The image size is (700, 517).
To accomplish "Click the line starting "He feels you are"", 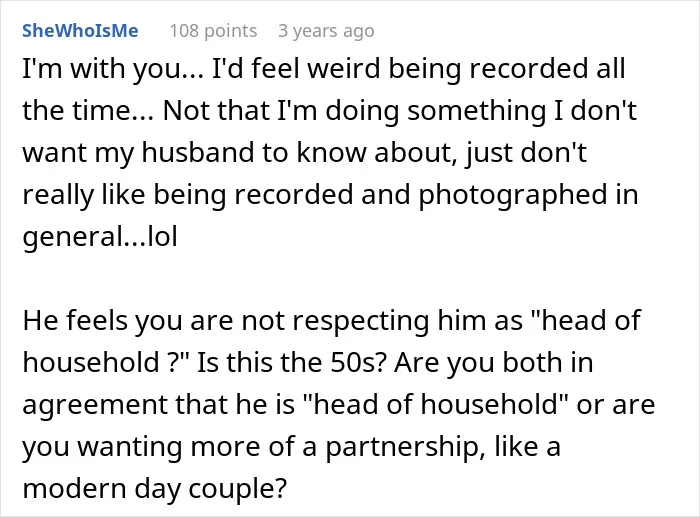I will tap(332, 321).
